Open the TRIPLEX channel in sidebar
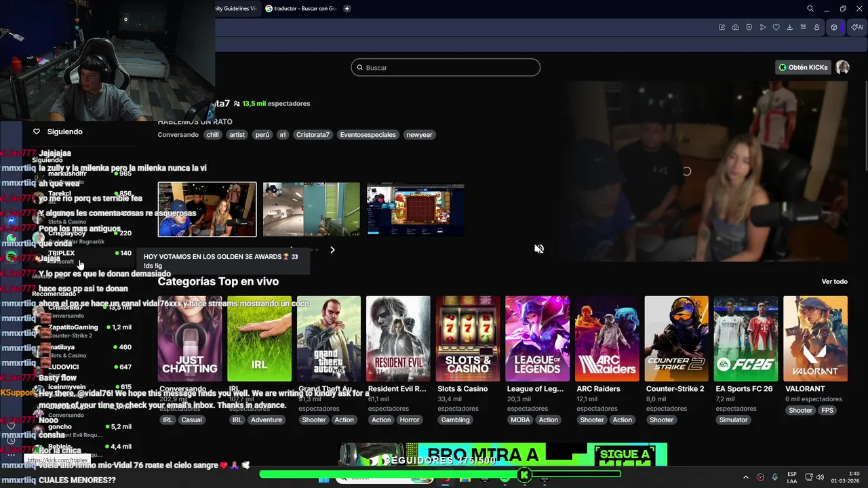The width and height of the screenshot is (868, 488). pos(81,256)
